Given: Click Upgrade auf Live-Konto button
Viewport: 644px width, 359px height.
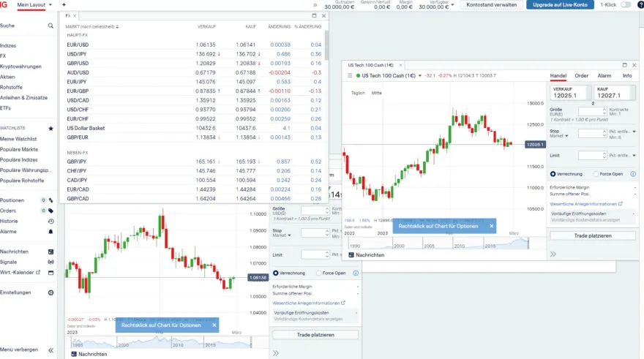Looking at the screenshot, I should tap(559, 4).
